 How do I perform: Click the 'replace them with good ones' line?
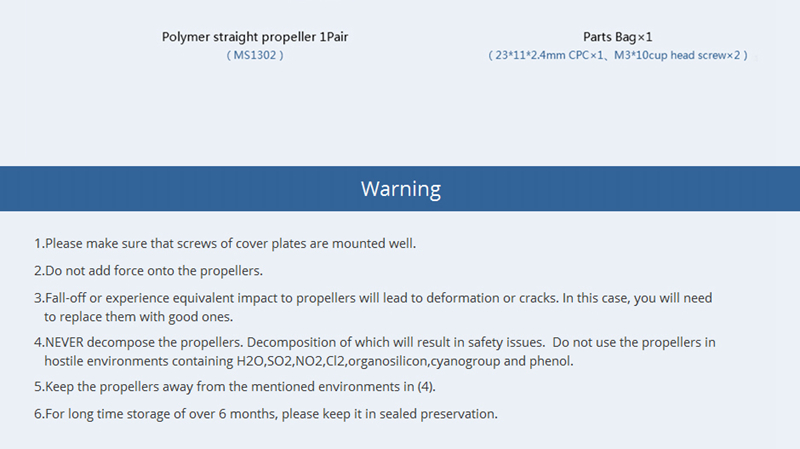(x=138, y=317)
